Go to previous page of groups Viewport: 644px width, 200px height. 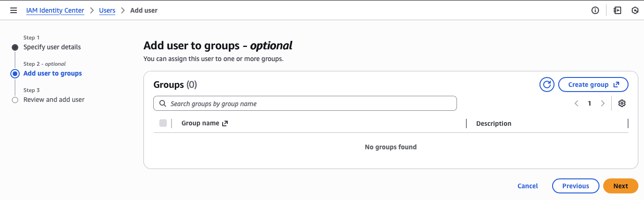point(577,104)
